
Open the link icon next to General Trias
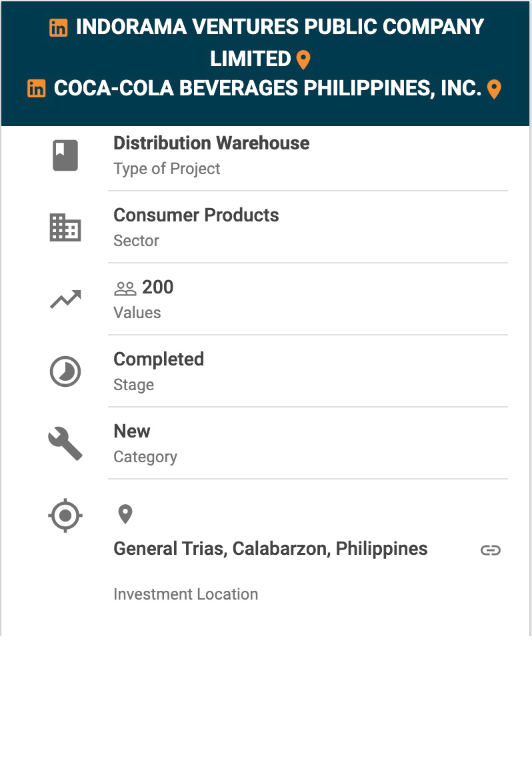[491, 550]
